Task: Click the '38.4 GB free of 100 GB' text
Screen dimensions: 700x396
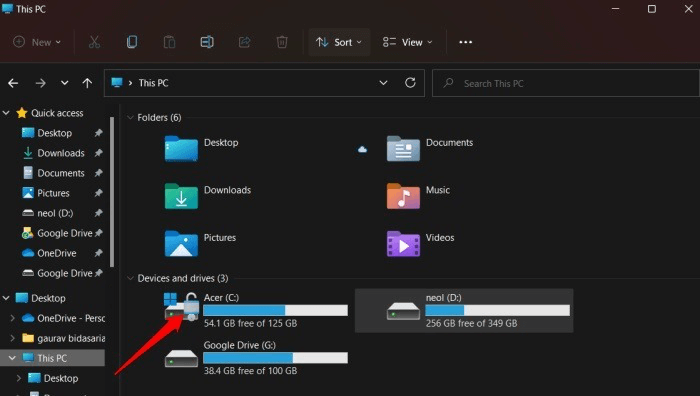Action: coord(250,371)
